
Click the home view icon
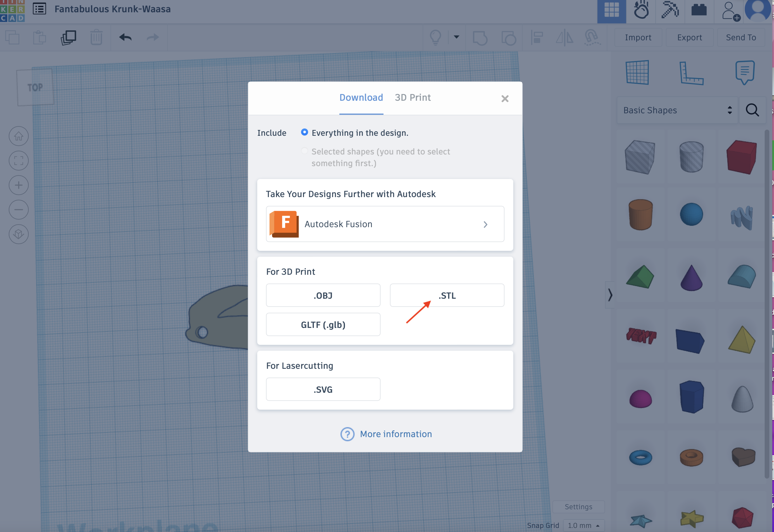point(19,136)
